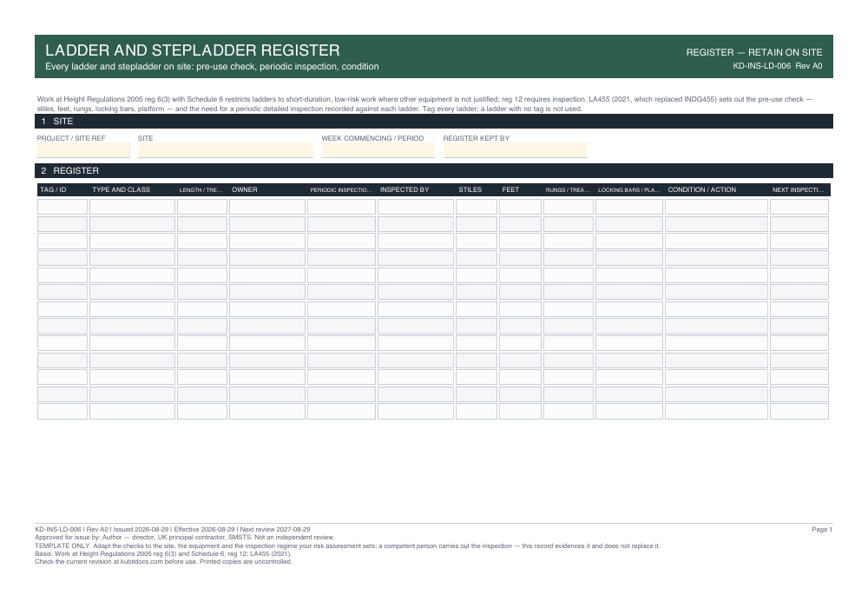Screen dimensions: 868x615
Task: Click the 'KD-INS-LD-006 Rev A0' header reference
Action: [777, 66]
